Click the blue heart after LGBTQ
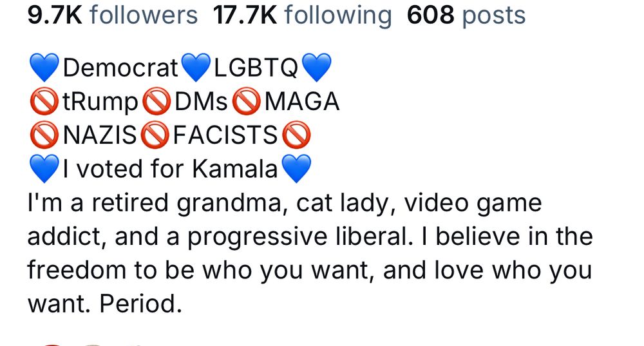The height and width of the screenshot is (346, 644). click(316, 68)
